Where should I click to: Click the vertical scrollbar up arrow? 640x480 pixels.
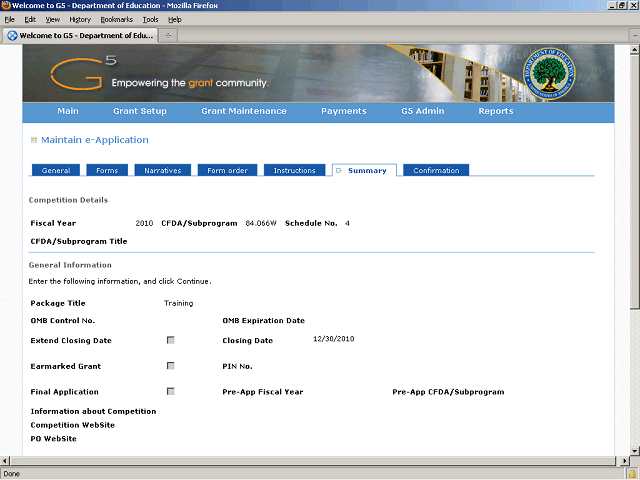634,49
